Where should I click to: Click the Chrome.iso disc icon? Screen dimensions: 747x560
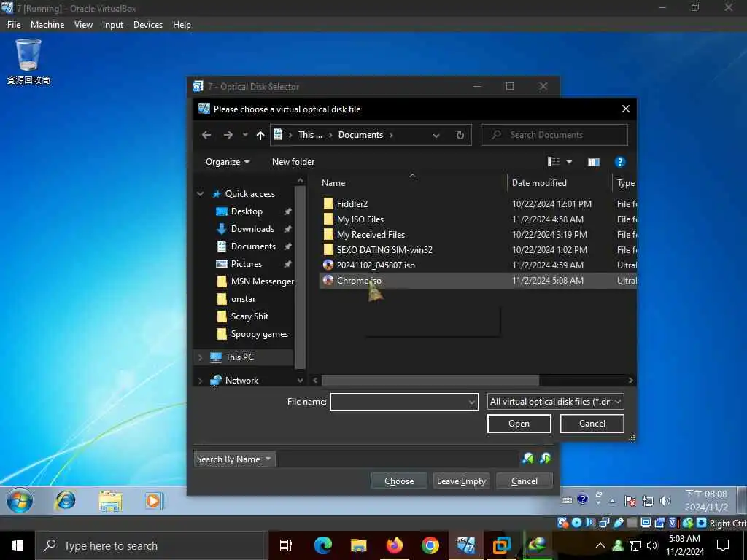328,281
